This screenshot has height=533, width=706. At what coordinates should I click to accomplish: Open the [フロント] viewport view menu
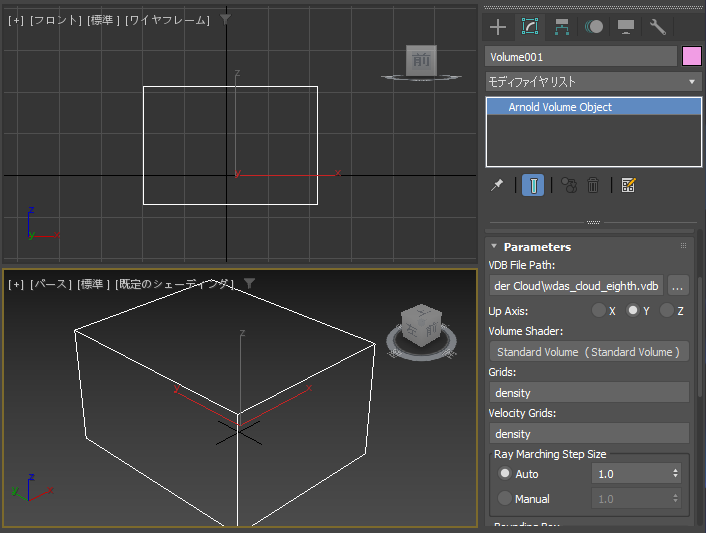click(56, 20)
